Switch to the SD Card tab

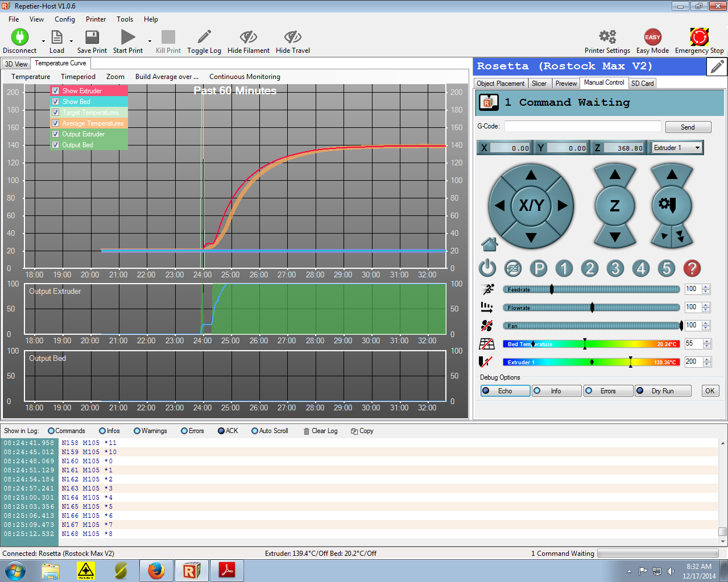tap(642, 84)
